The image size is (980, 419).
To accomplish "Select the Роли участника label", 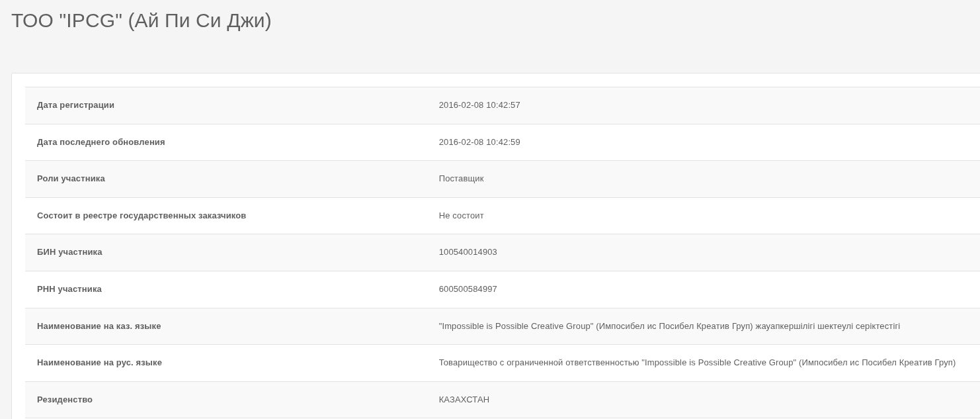I will point(71,179).
